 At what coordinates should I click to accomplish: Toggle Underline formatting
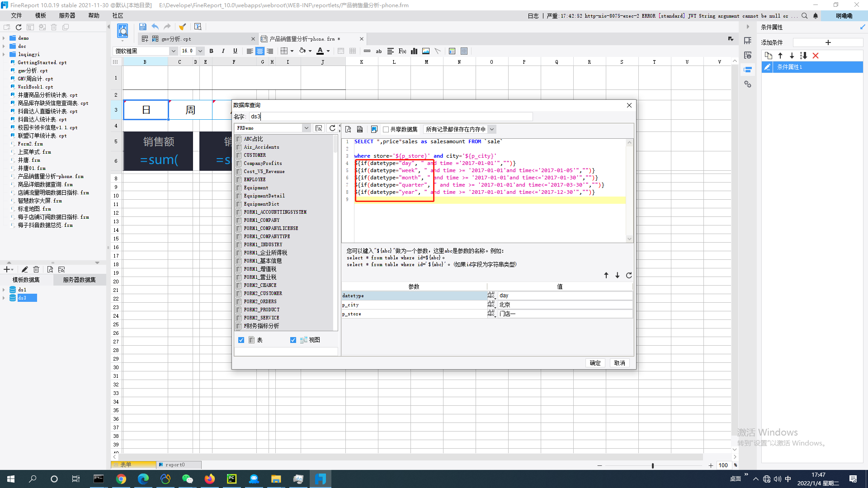[x=235, y=51]
